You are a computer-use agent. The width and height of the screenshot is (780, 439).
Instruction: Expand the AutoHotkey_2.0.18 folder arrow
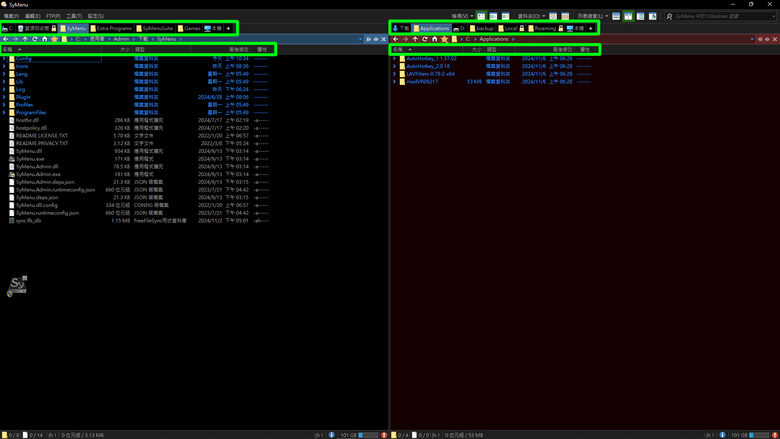[394, 66]
